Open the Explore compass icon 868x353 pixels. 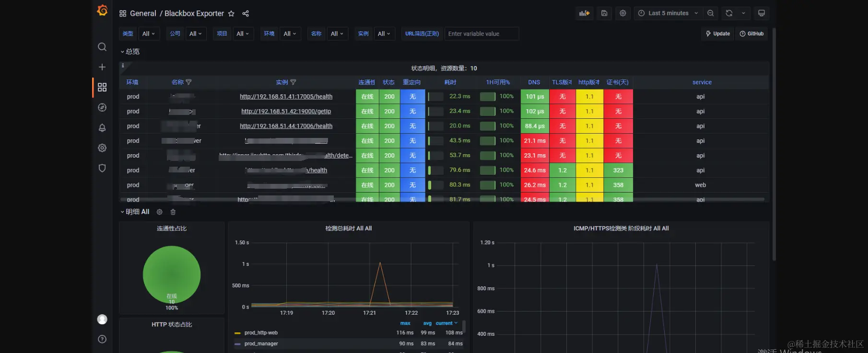(x=102, y=107)
